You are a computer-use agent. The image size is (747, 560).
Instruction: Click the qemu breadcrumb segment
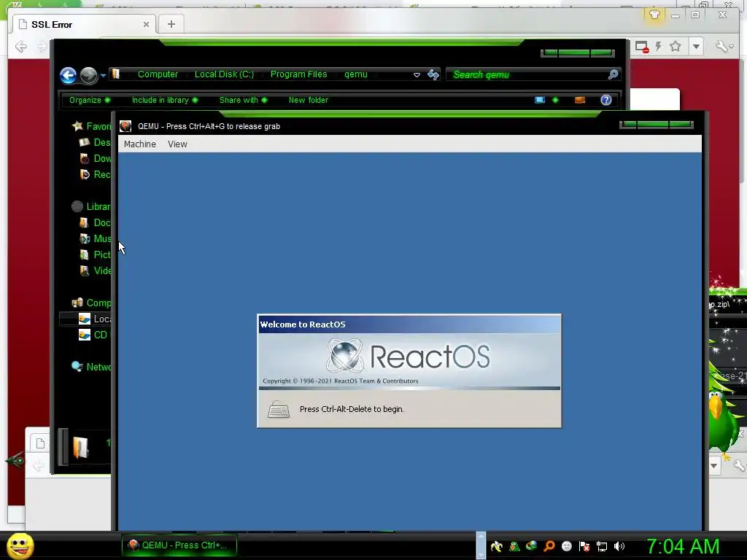356,74
